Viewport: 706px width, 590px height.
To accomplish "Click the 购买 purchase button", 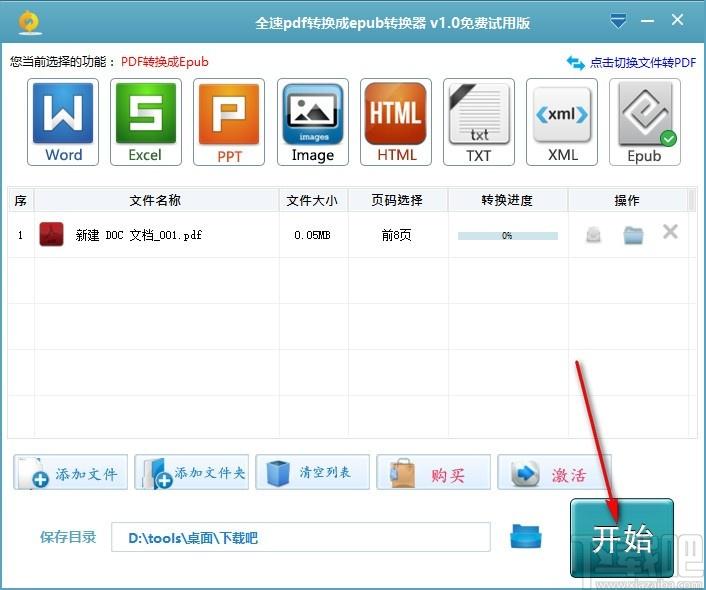I will point(434,472).
